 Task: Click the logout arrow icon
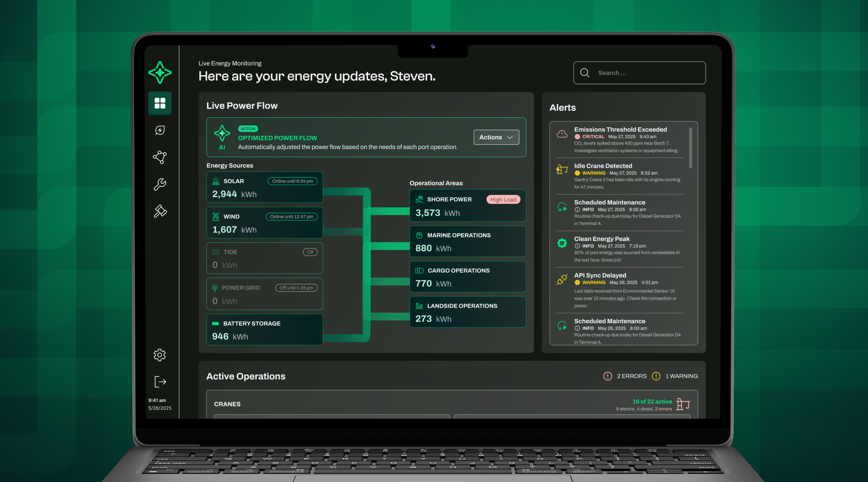point(160,382)
